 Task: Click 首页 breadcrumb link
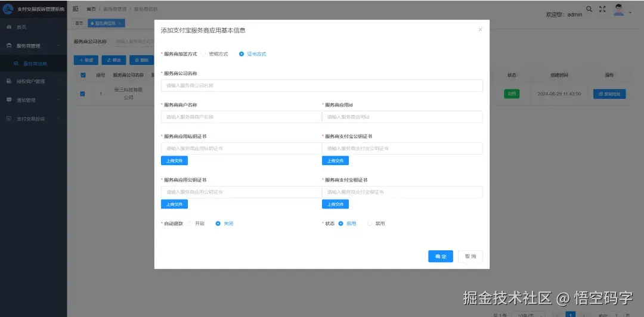[x=91, y=9]
